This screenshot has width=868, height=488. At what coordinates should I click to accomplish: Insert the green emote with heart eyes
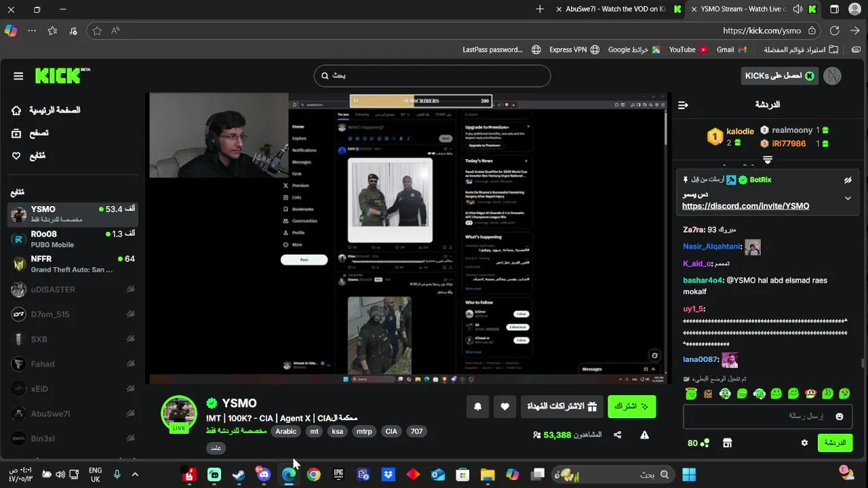tap(844, 394)
